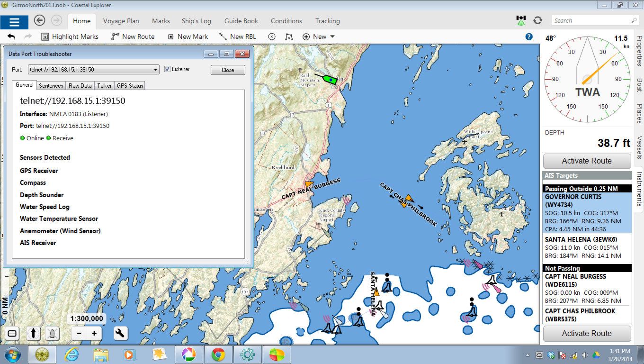Select GOVERNOR CURTIS AIS target

tap(587, 212)
